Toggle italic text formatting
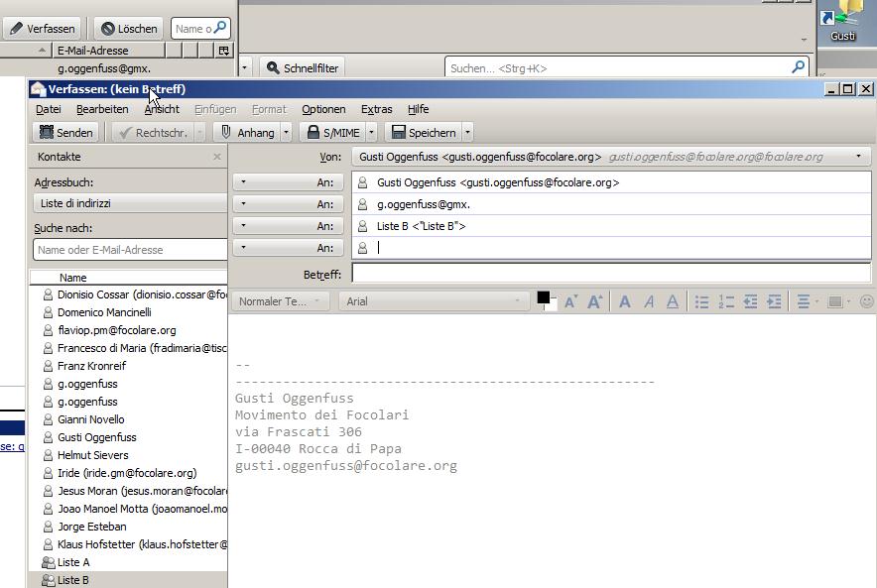The height and width of the screenshot is (588, 877). click(x=649, y=301)
